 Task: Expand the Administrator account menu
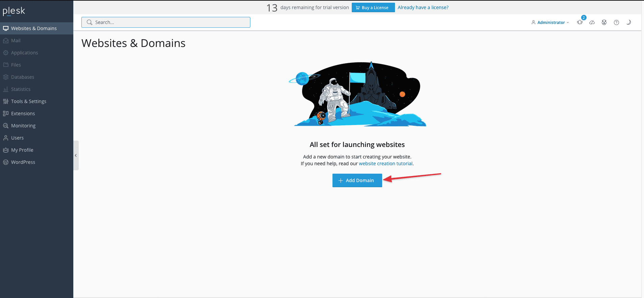pyautogui.click(x=550, y=22)
